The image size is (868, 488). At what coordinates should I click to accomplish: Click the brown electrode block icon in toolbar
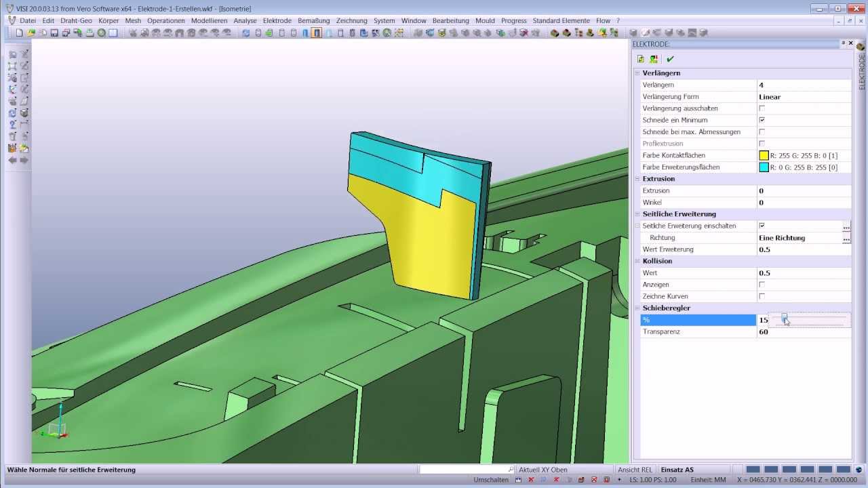(x=554, y=33)
